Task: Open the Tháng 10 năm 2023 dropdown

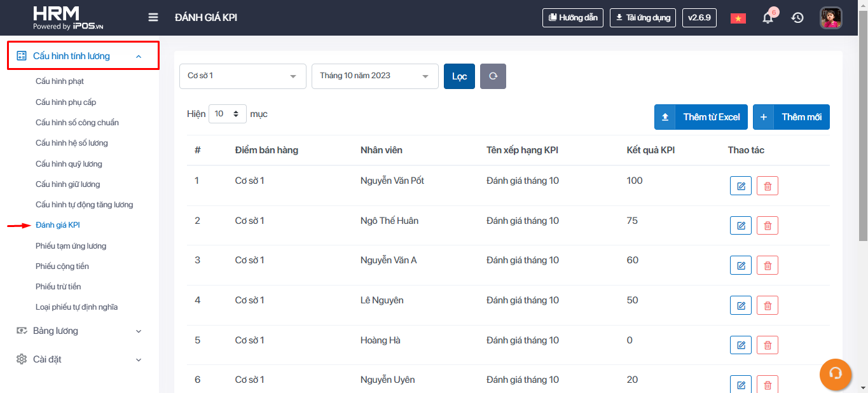Action: [375, 76]
